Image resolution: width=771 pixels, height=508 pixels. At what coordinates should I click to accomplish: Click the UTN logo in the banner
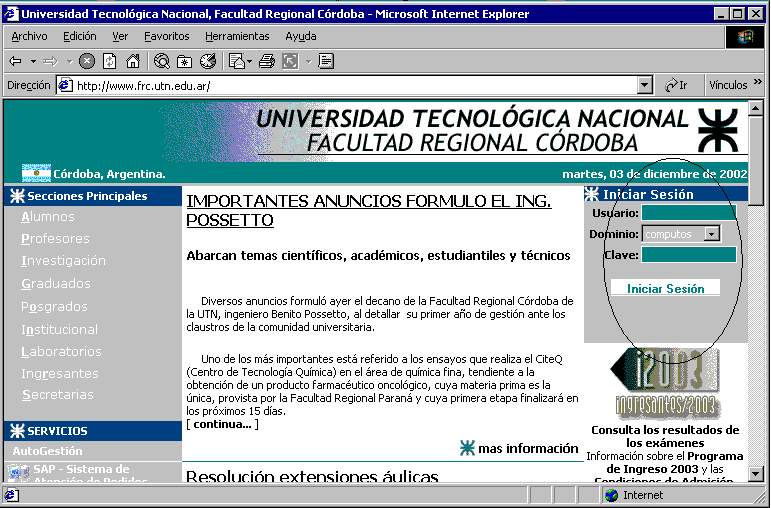[x=718, y=131]
